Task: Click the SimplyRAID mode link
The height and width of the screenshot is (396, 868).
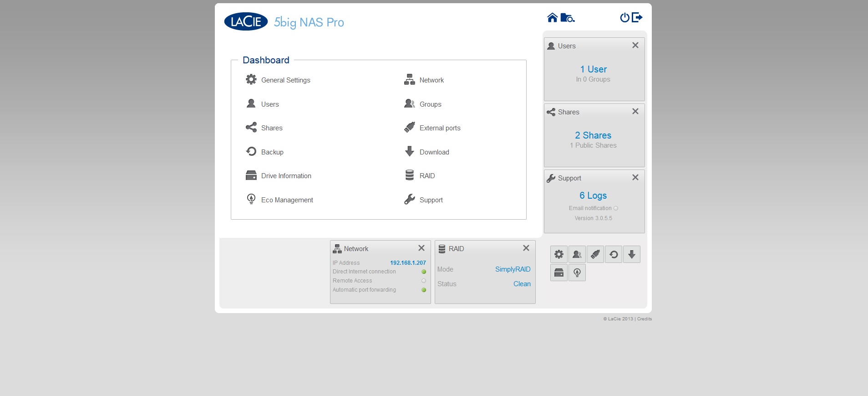Action: pos(513,269)
